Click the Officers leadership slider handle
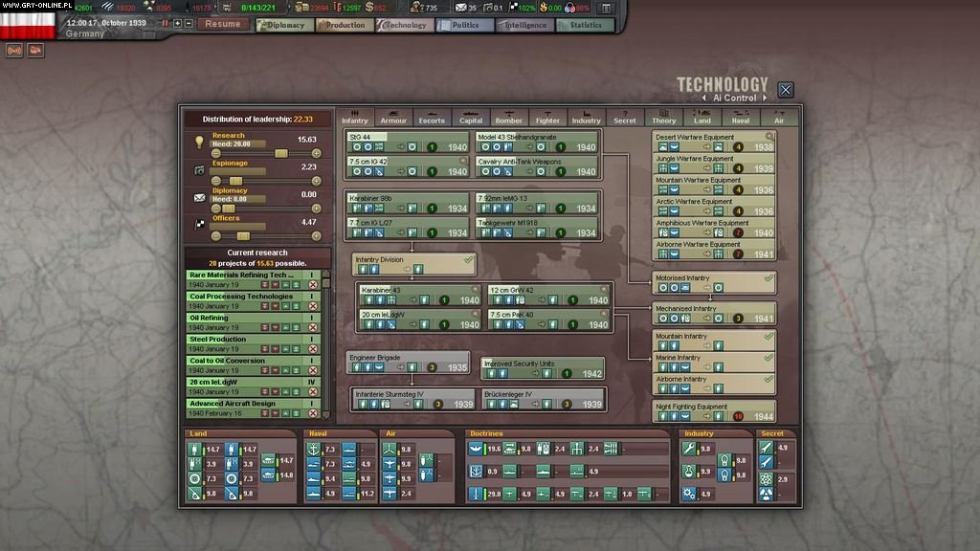 coord(243,236)
